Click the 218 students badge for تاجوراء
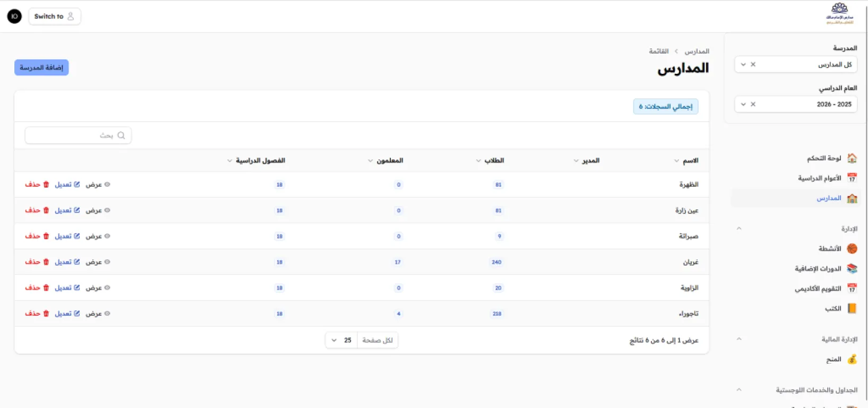The image size is (868, 408). (x=497, y=314)
